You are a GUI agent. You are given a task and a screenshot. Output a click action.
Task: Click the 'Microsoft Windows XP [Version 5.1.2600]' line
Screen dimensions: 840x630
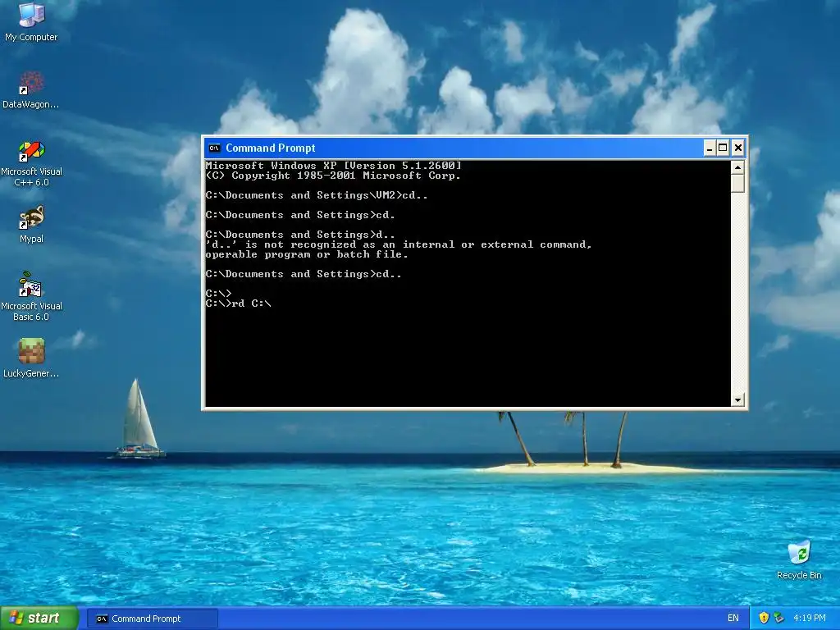(x=333, y=166)
